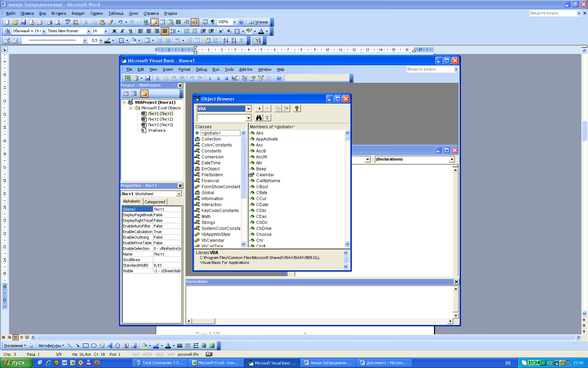Open Word's Таблица menu
This screenshot has height=368, width=588.
(x=116, y=13)
